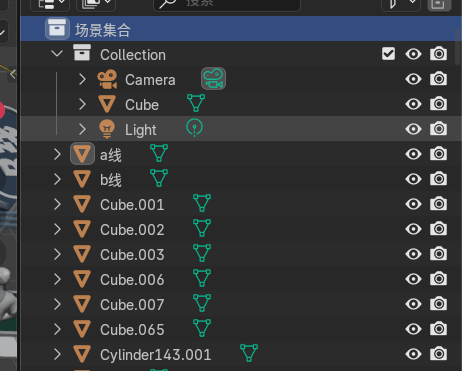Expand the Cylinder143.001 entry
This screenshot has height=371, width=462.
click(57, 354)
